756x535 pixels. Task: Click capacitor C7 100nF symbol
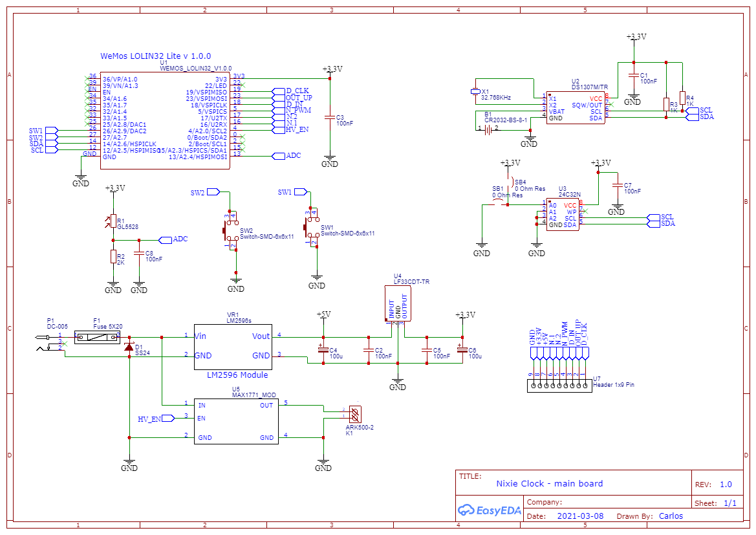[x=616, y=186]
